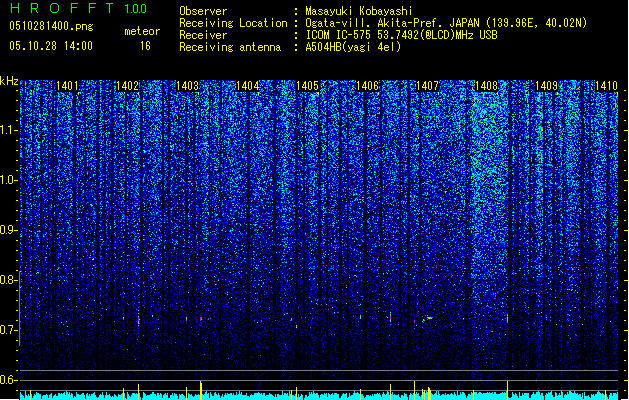Click the HROFFT 1.0.0 title text
The height and width of the screenshot is (400, 629).
[78, 8]
